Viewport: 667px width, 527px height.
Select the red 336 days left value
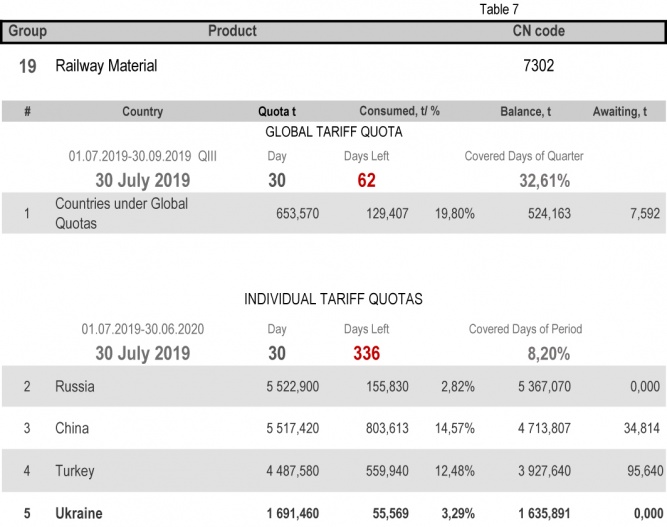pyautogui.click(x=366, y=353)
